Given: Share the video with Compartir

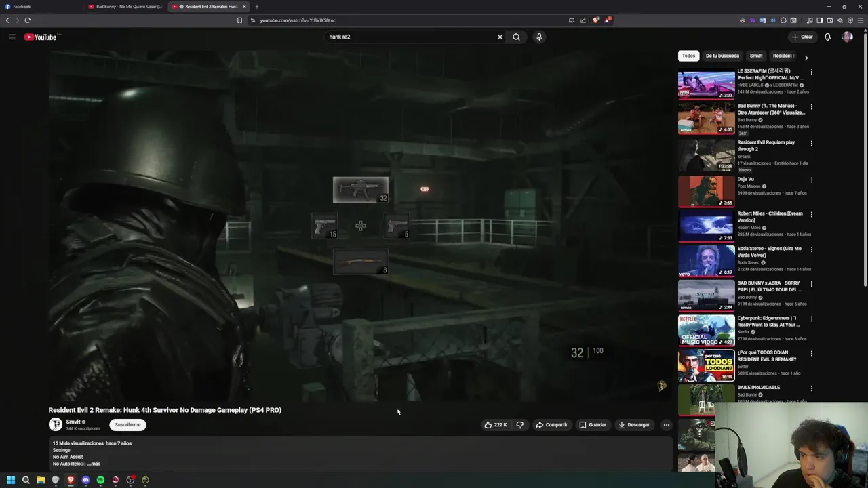Looking at the screenshot, I should (551, 424).
